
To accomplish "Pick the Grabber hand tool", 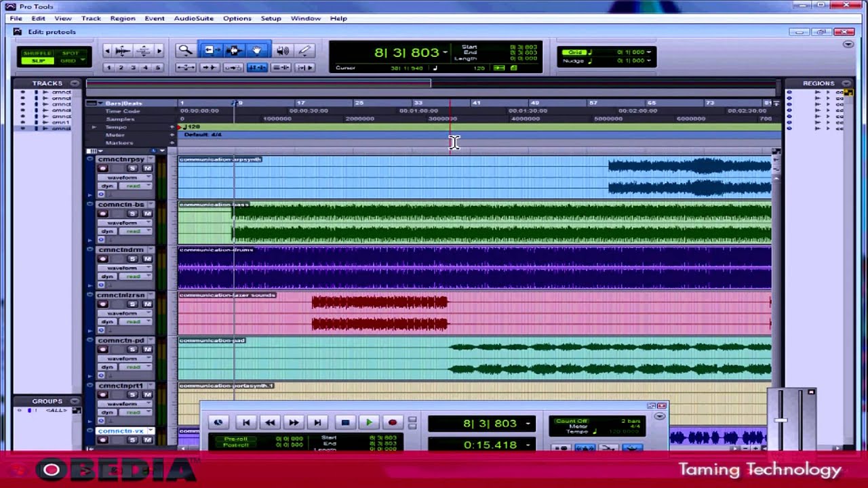I will click(x=257, y=50).
